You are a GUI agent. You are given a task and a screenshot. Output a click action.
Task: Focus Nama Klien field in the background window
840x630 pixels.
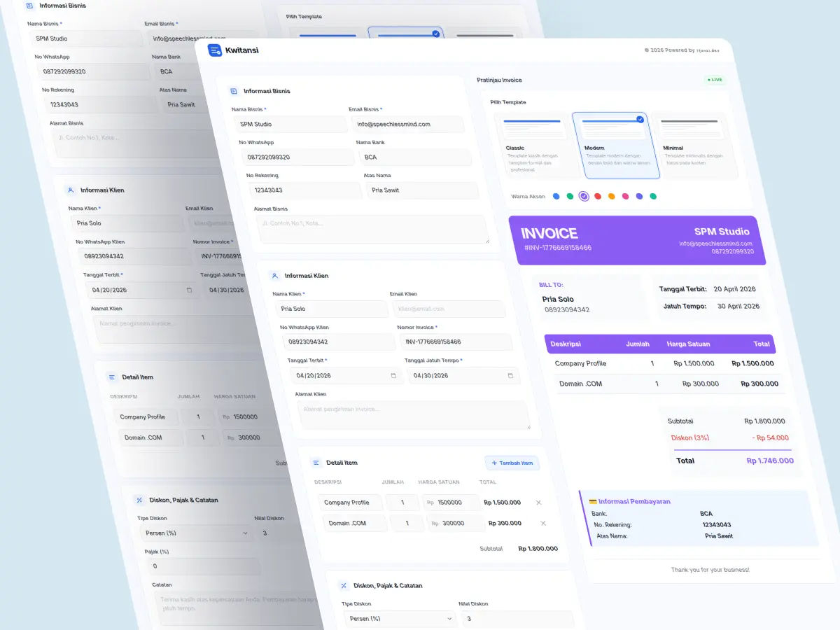click(127, 223)
